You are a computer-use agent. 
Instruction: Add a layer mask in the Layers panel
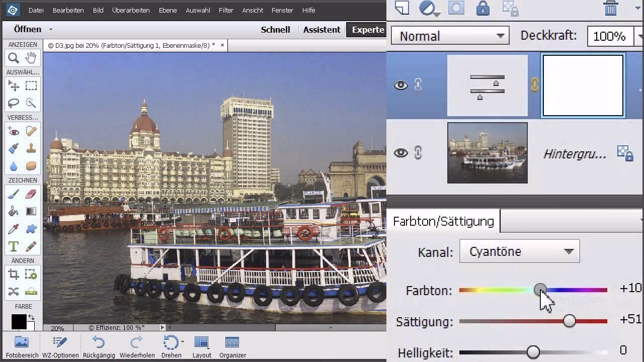click(456, 8)
